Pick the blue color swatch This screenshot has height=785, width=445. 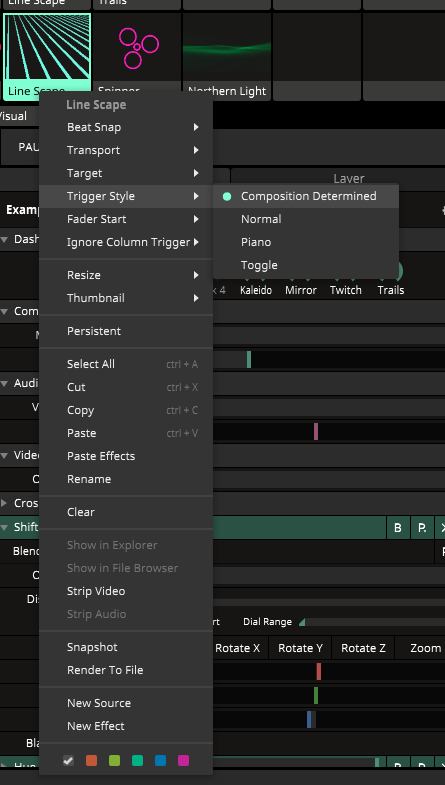160,761
